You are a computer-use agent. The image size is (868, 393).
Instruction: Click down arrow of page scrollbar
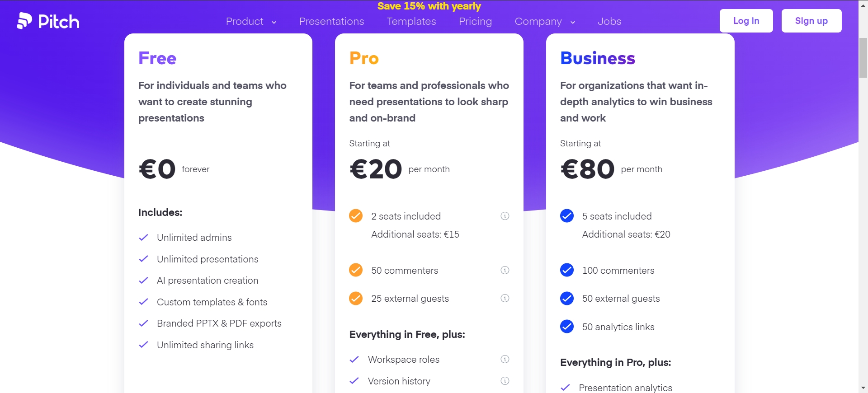pyautogui.click(x=863, y=388)
